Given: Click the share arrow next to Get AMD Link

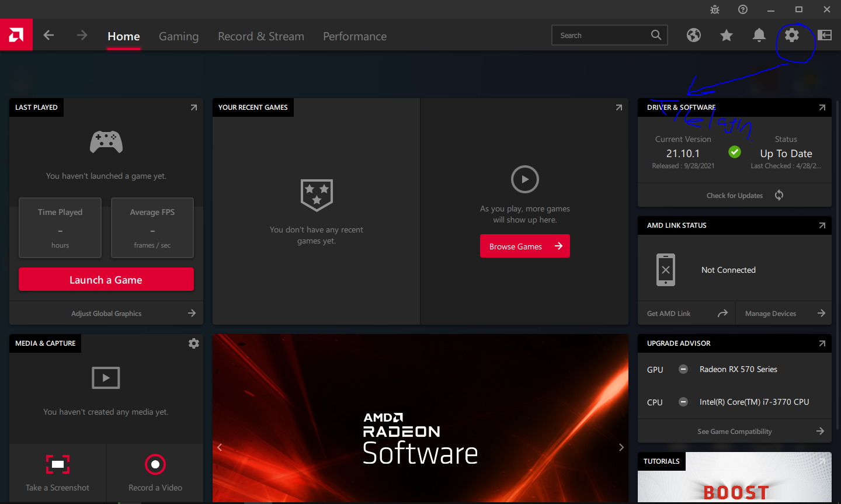Looking at the screenshot, I should click(x=722, y=313).
